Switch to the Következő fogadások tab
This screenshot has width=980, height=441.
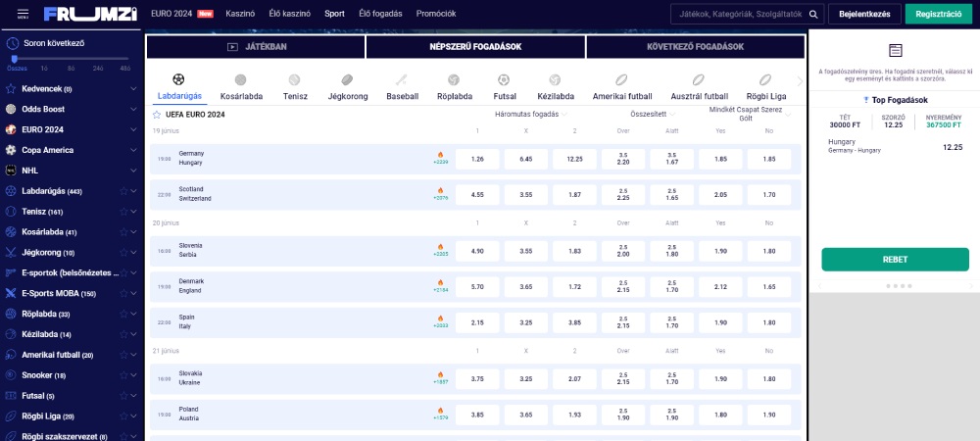[695, 46]
